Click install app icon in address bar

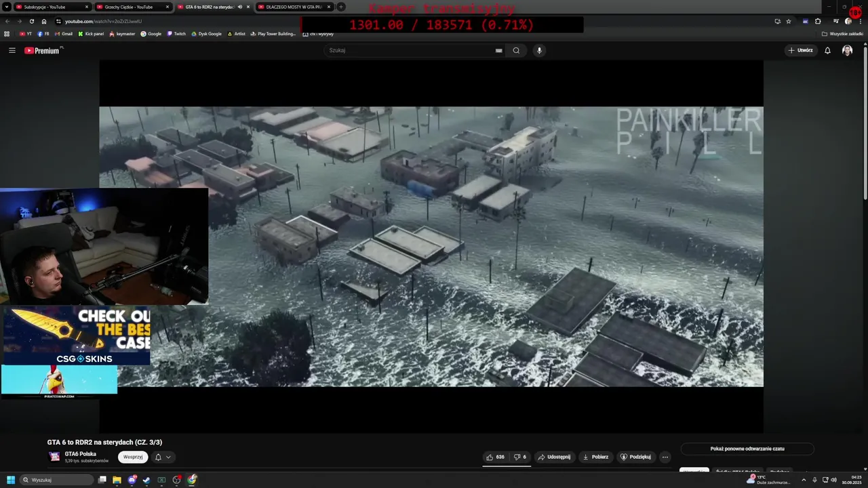click(778, 21)
